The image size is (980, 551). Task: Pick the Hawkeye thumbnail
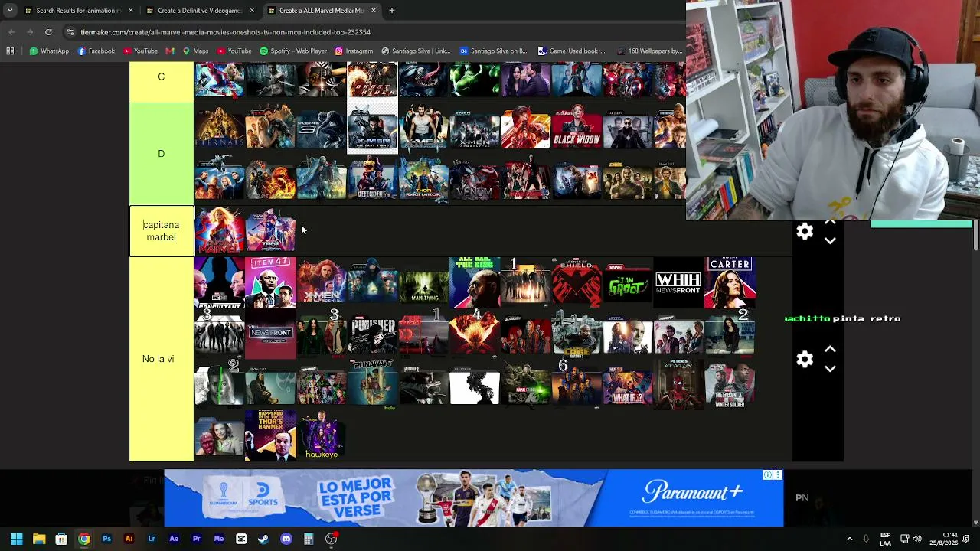click(x=322, y=435)
